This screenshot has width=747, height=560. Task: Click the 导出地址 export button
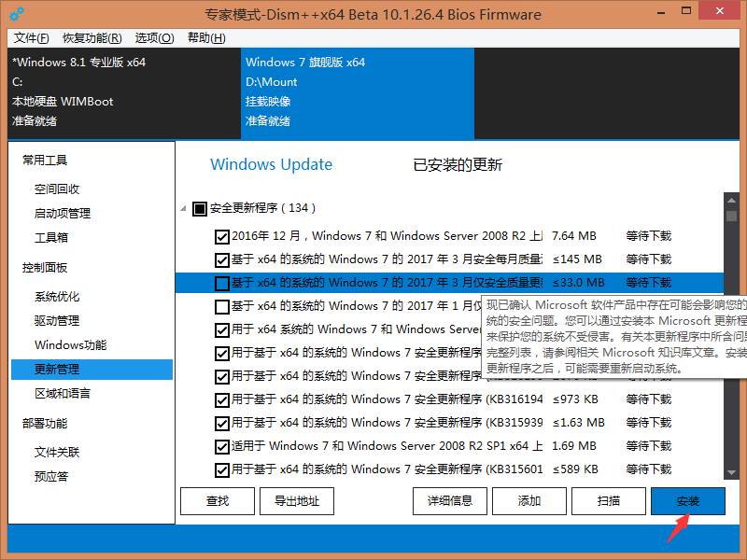[297, 501]
